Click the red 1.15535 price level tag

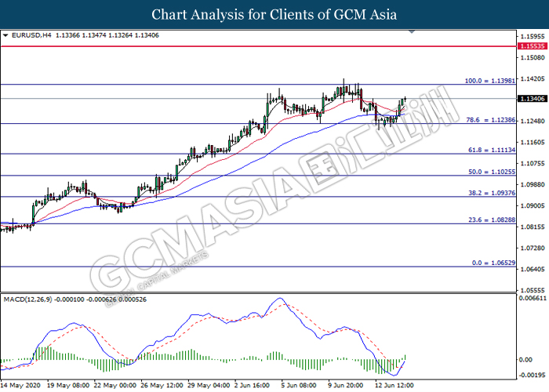pyautogui.click(x=533, y=46)
